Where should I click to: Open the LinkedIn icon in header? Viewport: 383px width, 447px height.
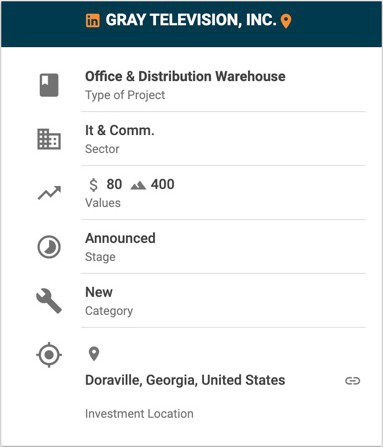pos(92,21)
